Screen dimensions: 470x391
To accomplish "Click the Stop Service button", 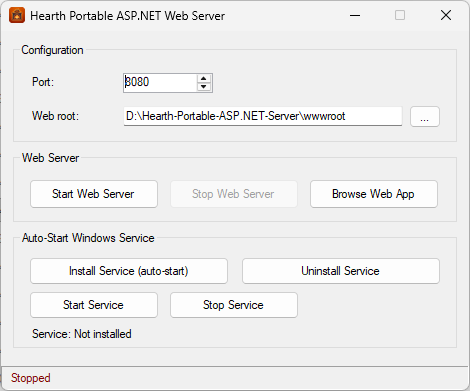I will [234, 305].
